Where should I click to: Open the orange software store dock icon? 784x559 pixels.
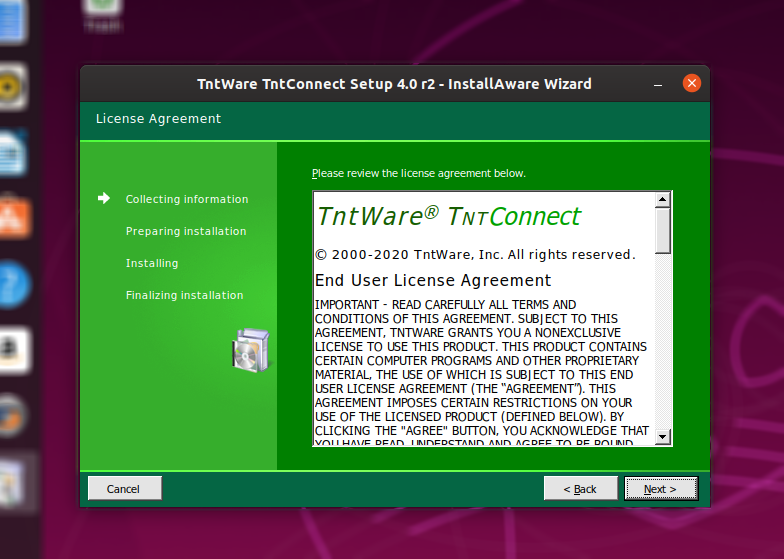15,218
